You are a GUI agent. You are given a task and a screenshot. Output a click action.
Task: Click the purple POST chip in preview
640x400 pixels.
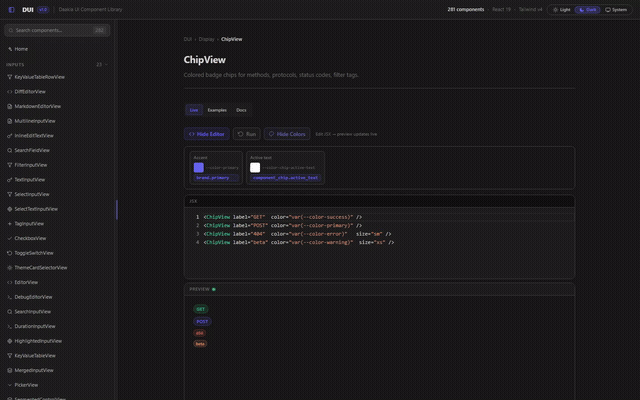pos(202,322)
